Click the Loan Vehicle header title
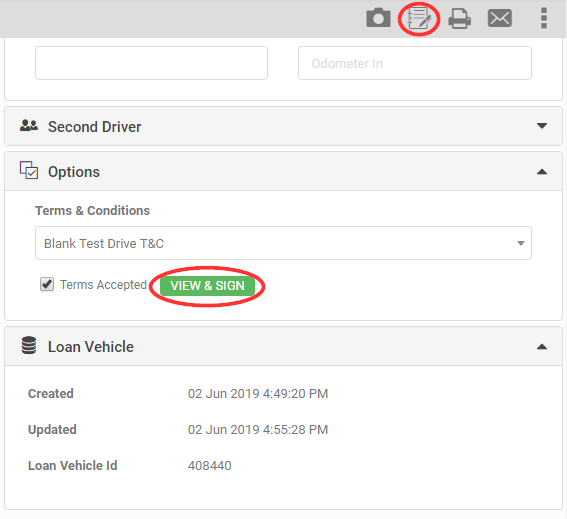The height and width of the screenshot is (519, 567). (x=91, y=347)
